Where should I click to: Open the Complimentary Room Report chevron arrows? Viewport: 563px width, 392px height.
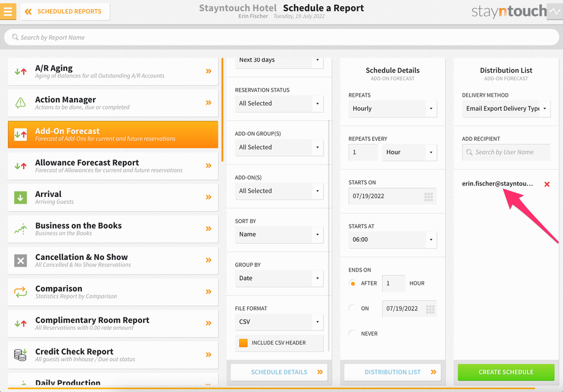point(208,323)
